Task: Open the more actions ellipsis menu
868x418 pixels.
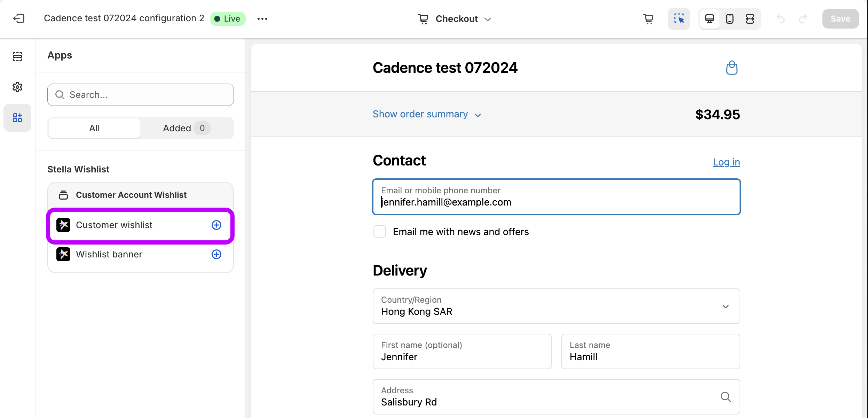Action: [262, 19]
